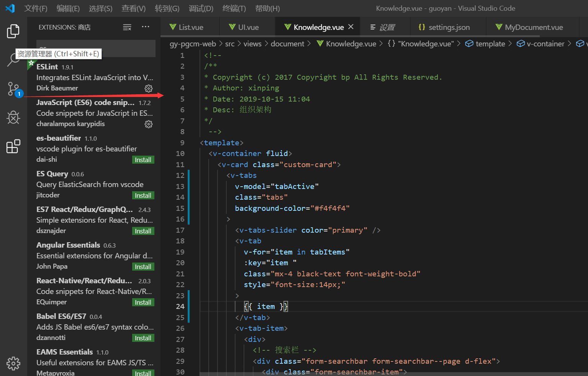Install Angular Essentials extension
The width and height of the screenshot is (588, 376).
click(x=143, y=267)
